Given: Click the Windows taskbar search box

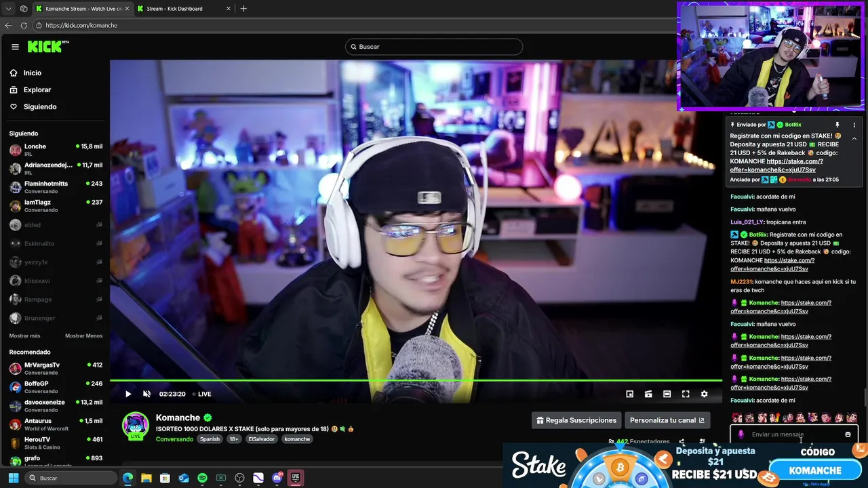Looking at the screenshot, I should pos(72,478).
